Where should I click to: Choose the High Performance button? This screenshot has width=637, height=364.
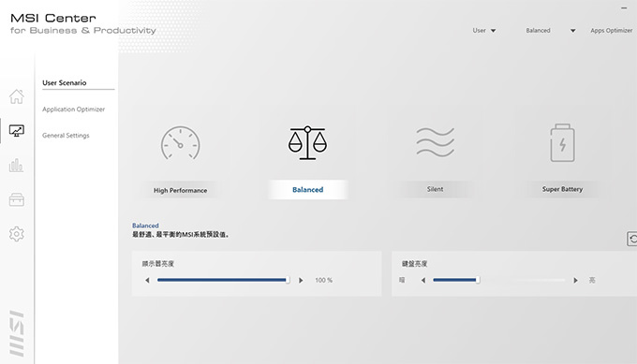coord(181,190)
